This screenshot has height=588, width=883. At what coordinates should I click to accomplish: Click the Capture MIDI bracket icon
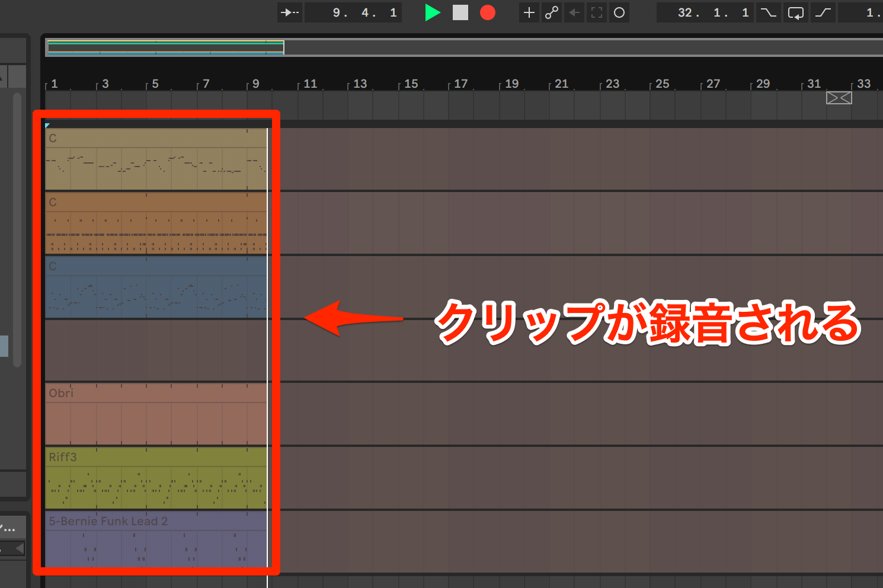(597, 12)
